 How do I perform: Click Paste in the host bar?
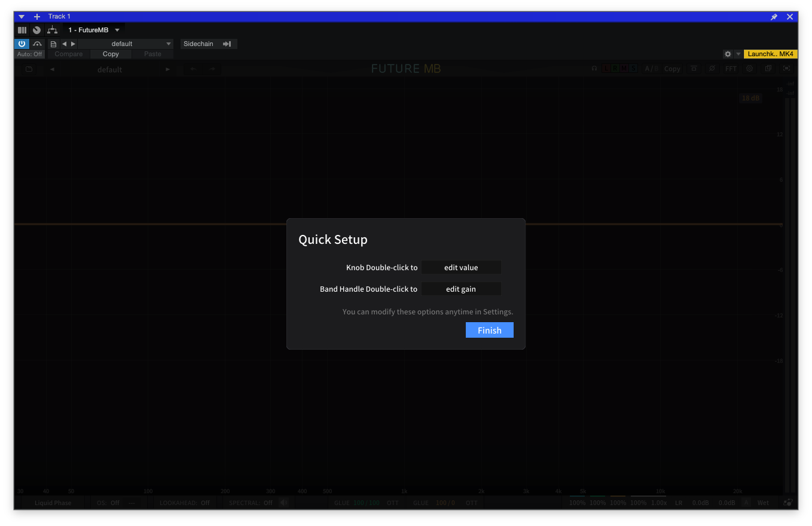tap(152, 54)
